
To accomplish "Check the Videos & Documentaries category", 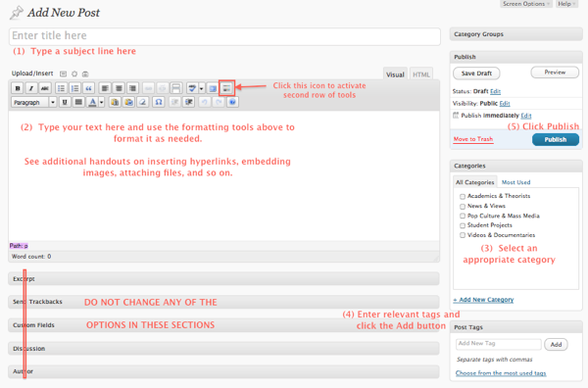I will 463,235.
